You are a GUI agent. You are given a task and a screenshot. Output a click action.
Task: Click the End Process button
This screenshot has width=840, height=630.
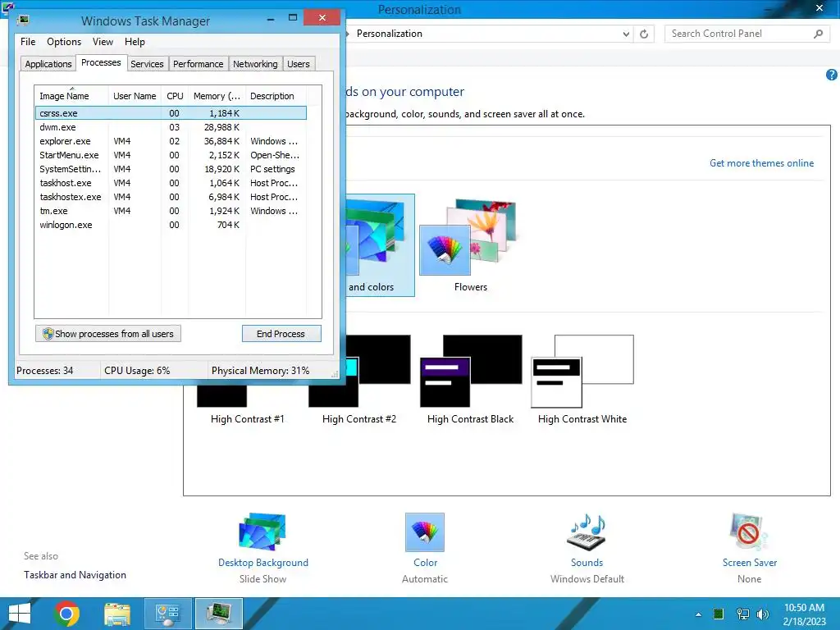coord(281,334)
